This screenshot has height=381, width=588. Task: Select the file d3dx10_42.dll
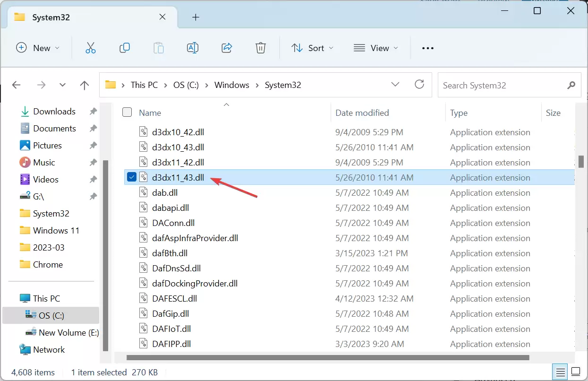click(178, 132)
